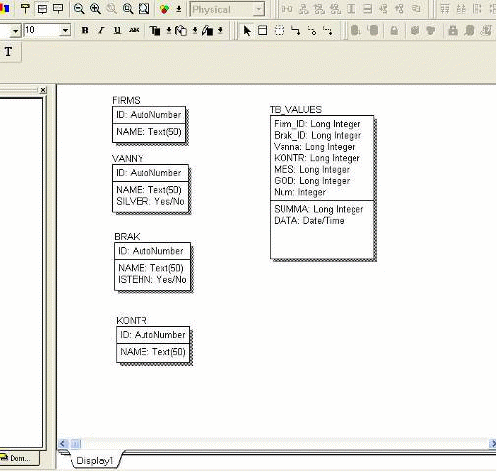Click the zoom out magnifier icon

(x=79, y=9)
